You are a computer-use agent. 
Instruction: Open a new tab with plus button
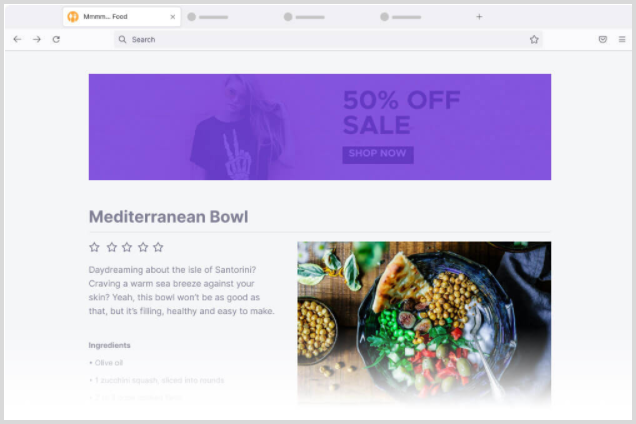coord(479,17)
